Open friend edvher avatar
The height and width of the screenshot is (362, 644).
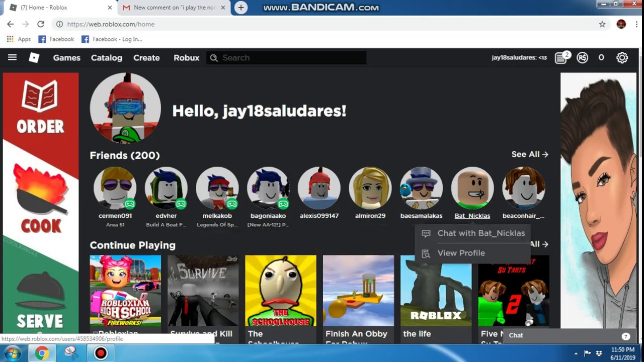pyautogui.click(x=166, y=189)
